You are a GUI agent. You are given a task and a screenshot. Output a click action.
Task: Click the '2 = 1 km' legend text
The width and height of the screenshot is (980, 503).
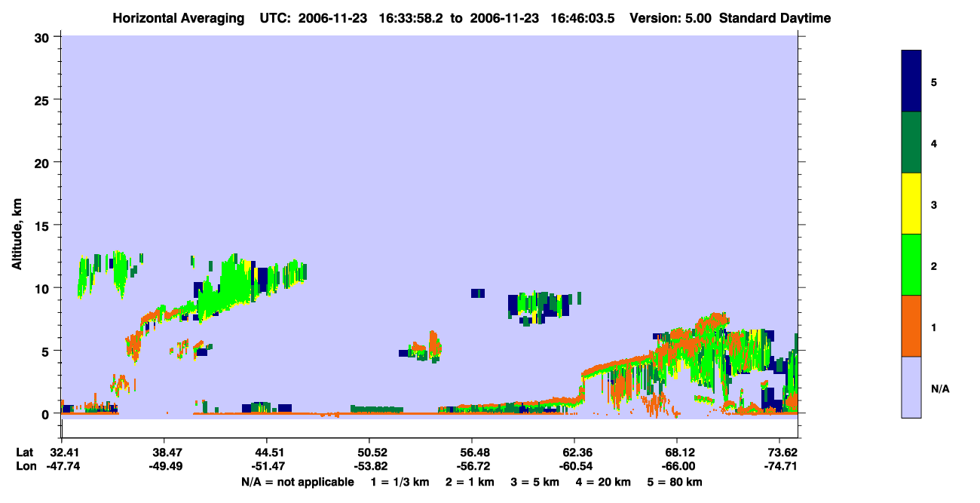[470, 482]
